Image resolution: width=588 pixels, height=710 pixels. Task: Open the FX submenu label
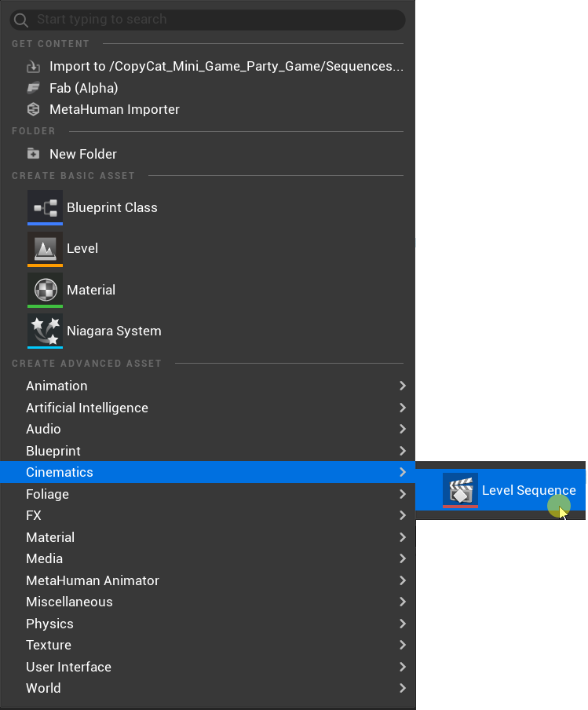34,515
